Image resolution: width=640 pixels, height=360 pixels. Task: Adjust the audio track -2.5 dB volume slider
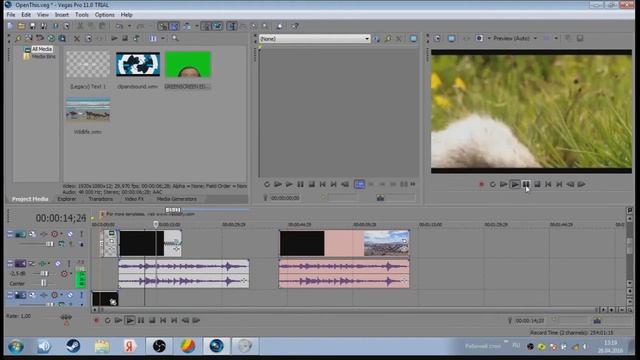44,273
